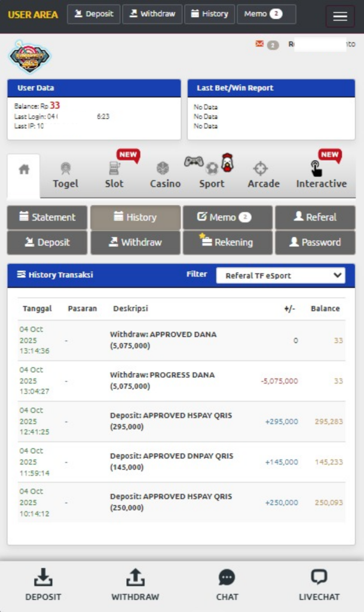
Task: Open live chat from bottom bar
Action: click(319, 585)
